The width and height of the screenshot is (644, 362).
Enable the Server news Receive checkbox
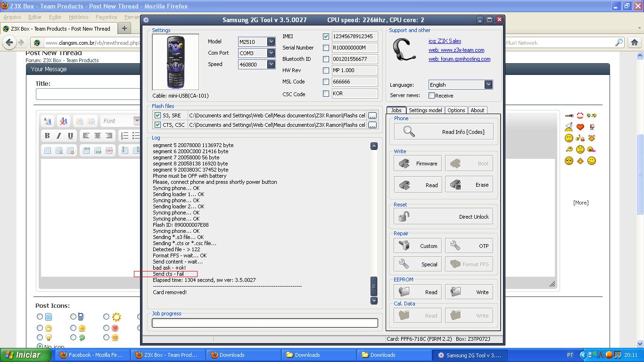[431, 95]
